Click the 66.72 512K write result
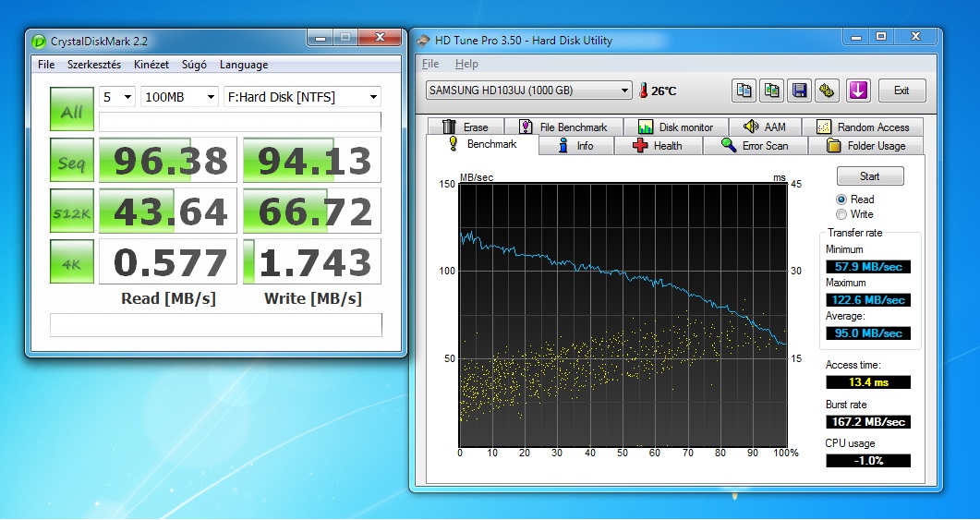Viewport: 980px width, 520px height. point(312,211)
